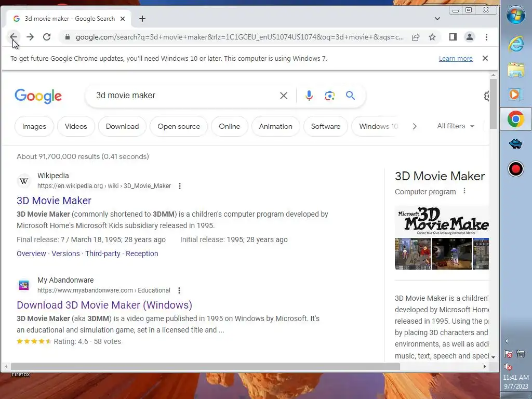Open Windows Explorer folder in taskbar
532x399 pixels.
(516, 70)
